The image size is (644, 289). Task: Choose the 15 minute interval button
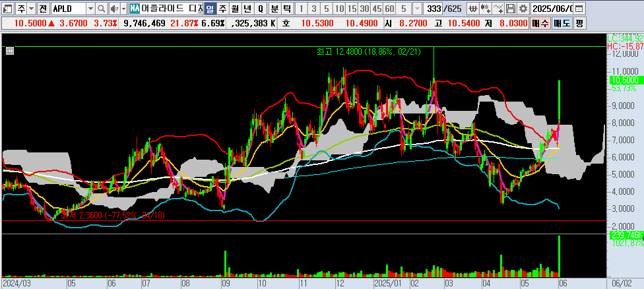(x=352, y=8)
